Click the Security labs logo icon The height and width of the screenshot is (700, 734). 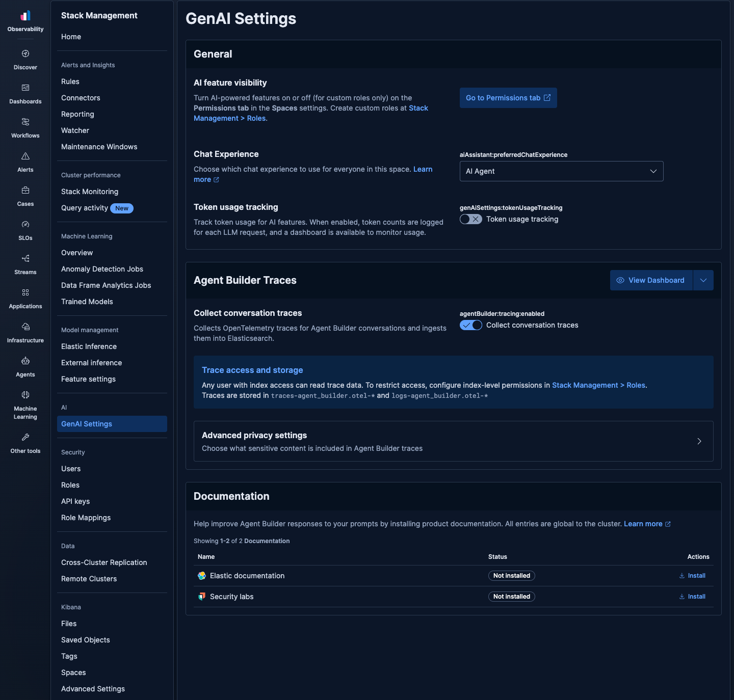pos(202,597)
